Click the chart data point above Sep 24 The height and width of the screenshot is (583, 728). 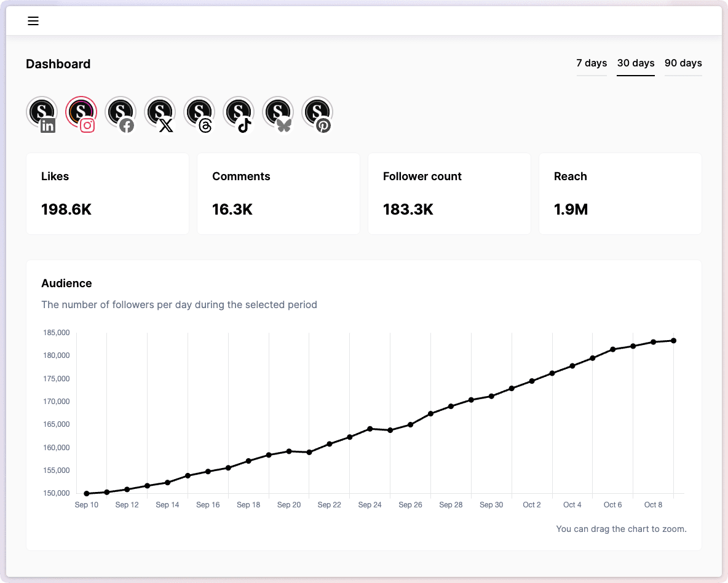[x=370, y=429]
